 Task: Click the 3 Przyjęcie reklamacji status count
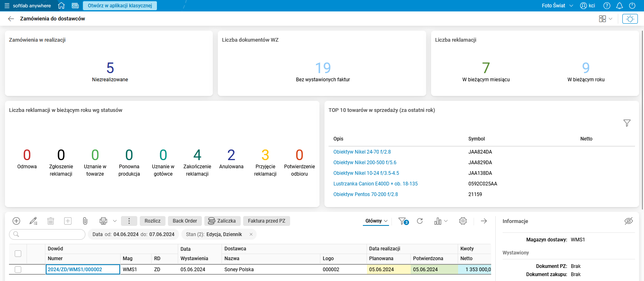265,155
